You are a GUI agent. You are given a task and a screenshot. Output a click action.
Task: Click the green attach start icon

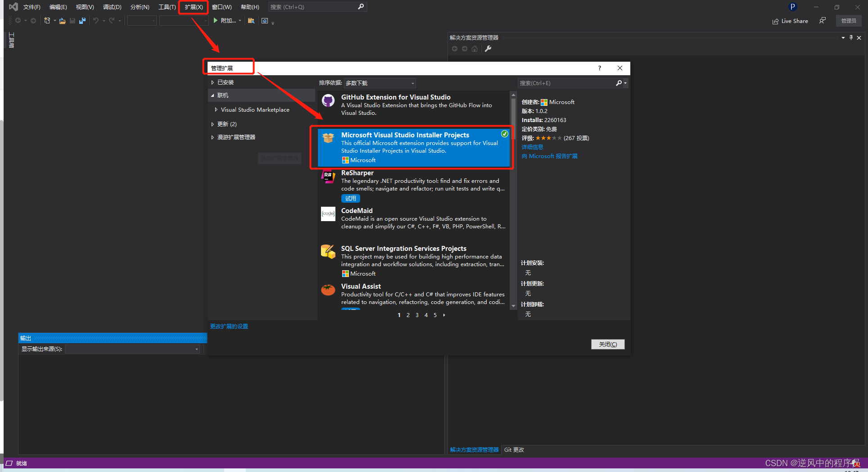click(216, 21)
